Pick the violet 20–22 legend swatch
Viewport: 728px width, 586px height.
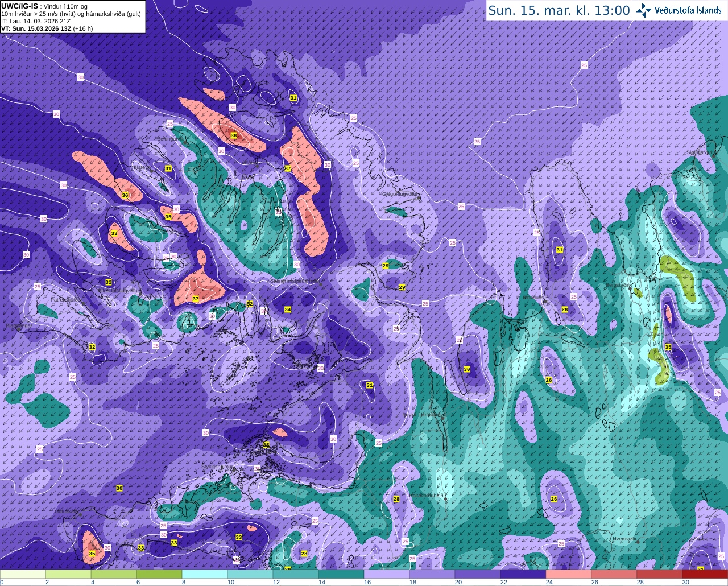478,574
